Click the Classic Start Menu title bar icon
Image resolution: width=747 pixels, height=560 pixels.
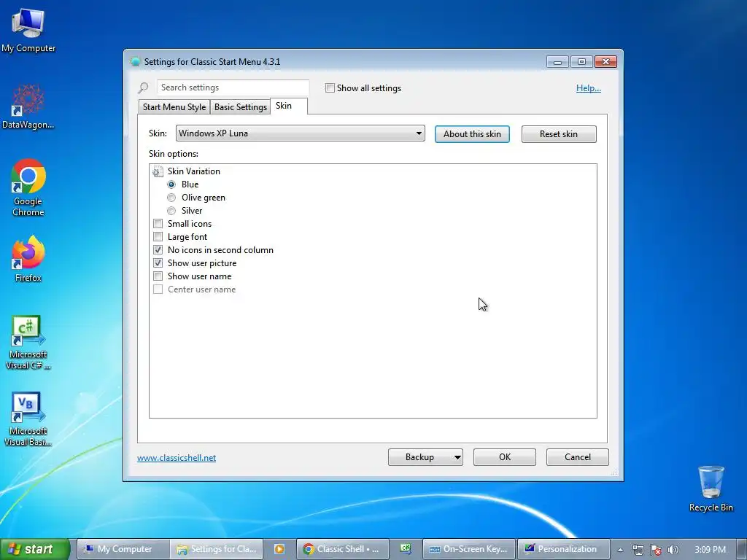[135, 61]
